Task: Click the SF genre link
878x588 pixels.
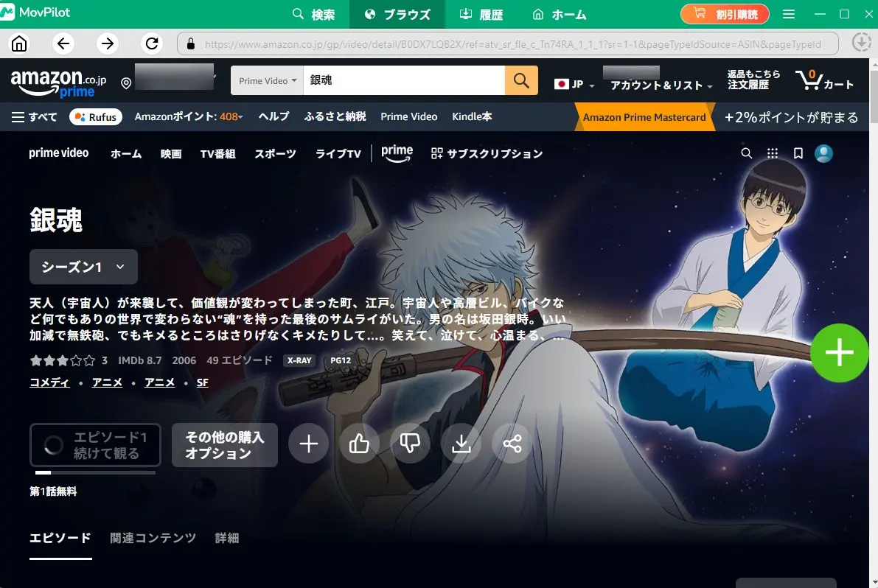Action: [203, 382]
